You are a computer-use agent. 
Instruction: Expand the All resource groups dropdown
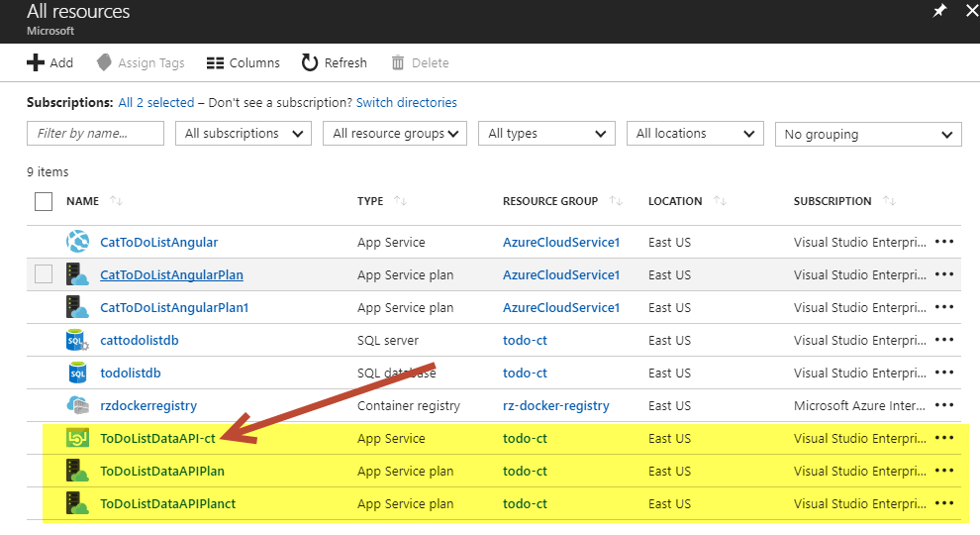(394, 134)
